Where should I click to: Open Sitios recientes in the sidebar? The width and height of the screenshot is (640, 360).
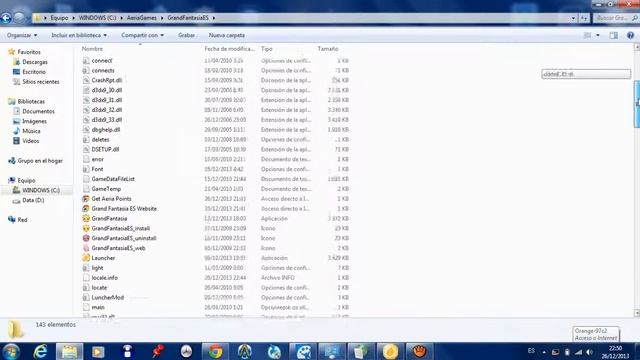pos(40,82)
